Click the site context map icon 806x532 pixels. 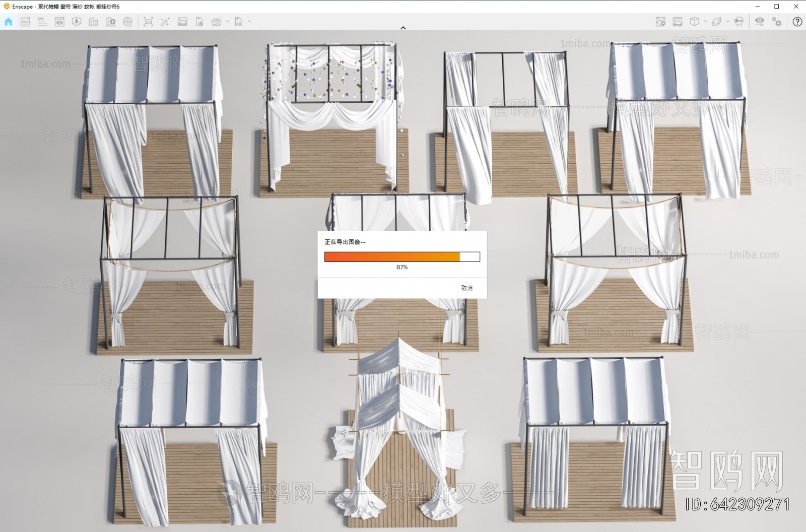click(660, 22)
